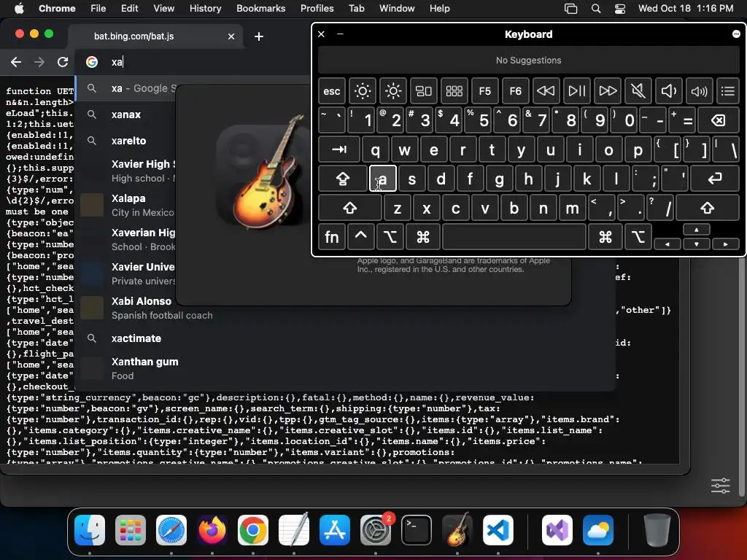Click the right arrow key

click(726, 244)
